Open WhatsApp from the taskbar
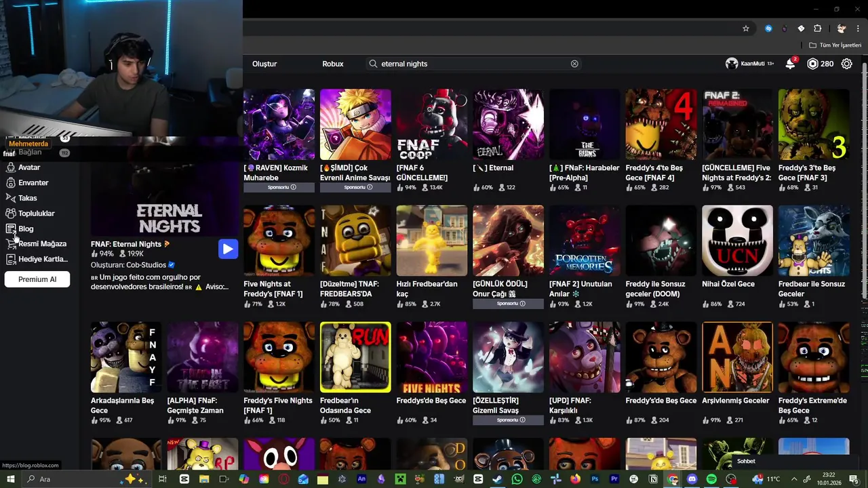The image size is (868, 488). point(517,479)
